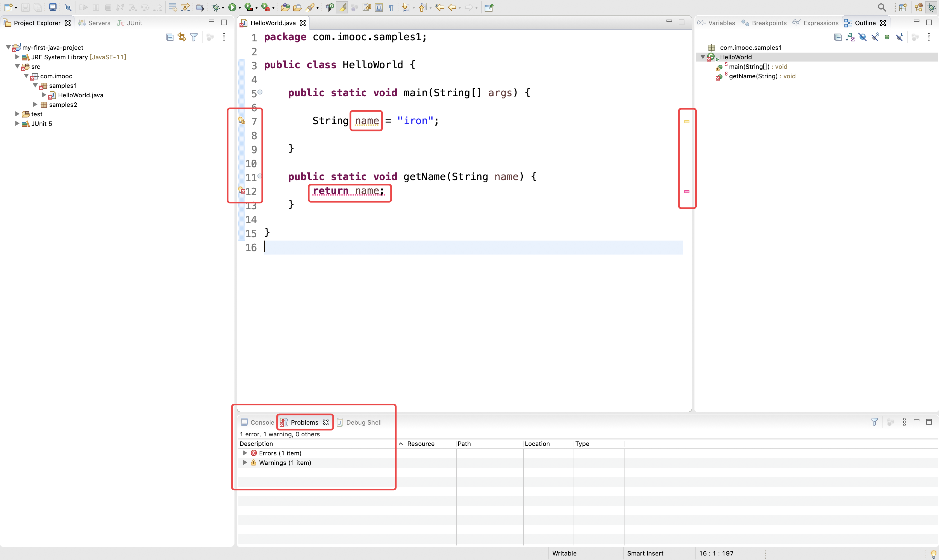The image size is (939, 560).
Task: Toggle Mark Occurrences highlighter button
Action: (x=342, y=7)
